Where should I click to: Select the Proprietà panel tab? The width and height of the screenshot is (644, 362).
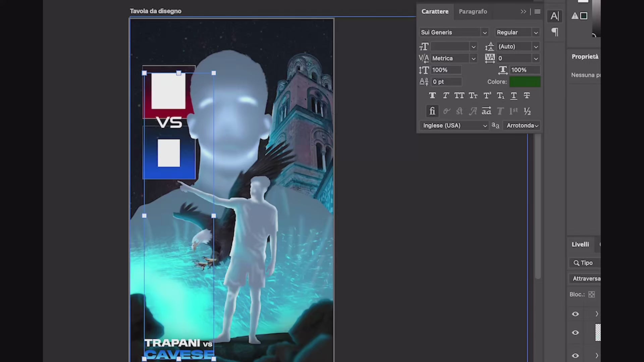coord(585,57)
